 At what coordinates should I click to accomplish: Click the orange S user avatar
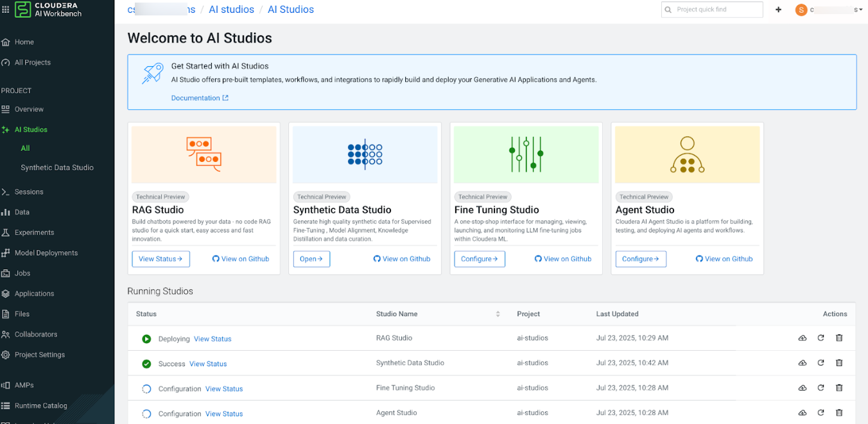tap(801, 10)
